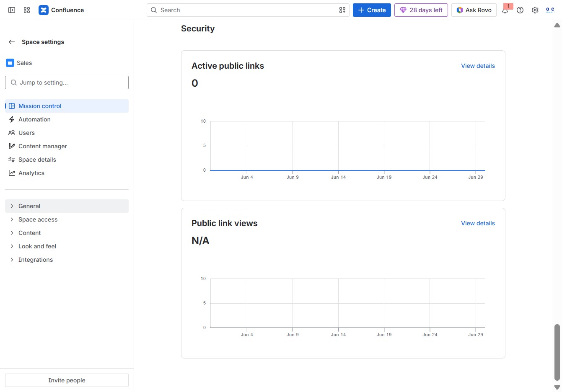Screen dimensions: 562x392
Task: Click the Public link views title
Action: 225,223
